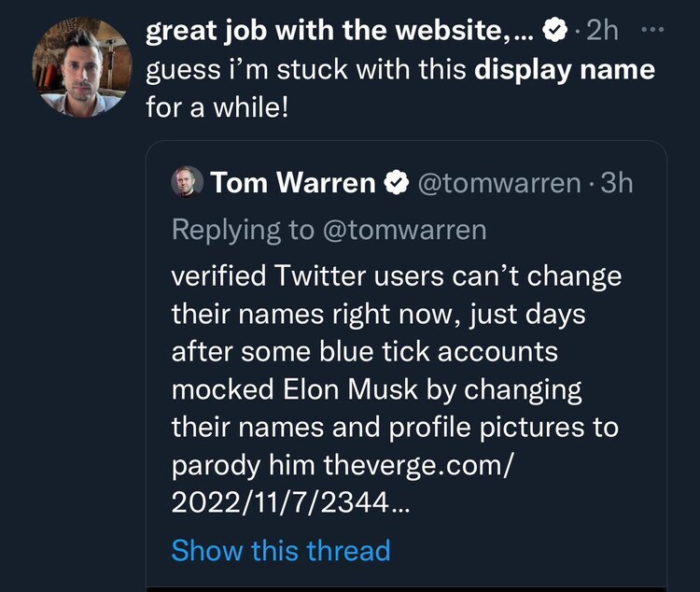Click Show this thread
This screenshot has height=592, width=700.
(x=281, y=550)
